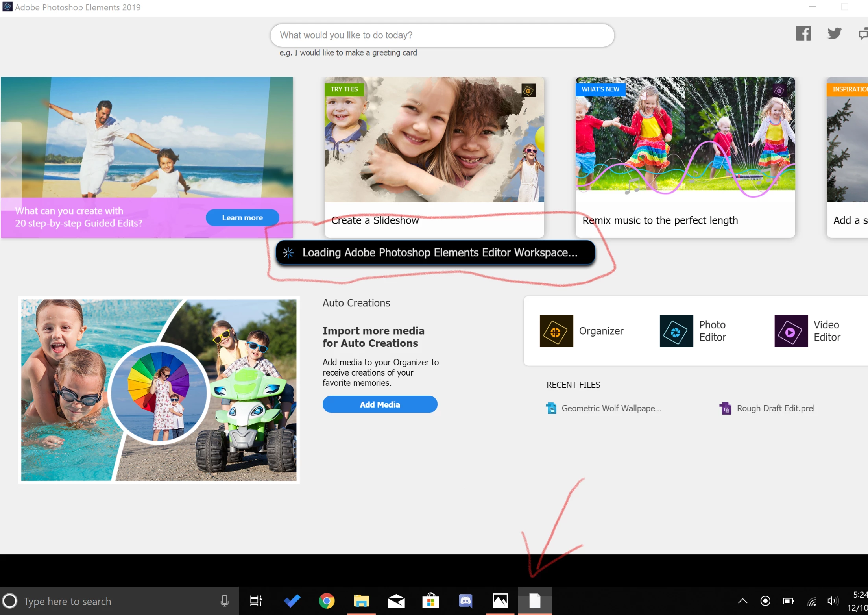Screen dimensions: 868x615
Task: Click the Windows Task View icon
Action: (256, 601)
